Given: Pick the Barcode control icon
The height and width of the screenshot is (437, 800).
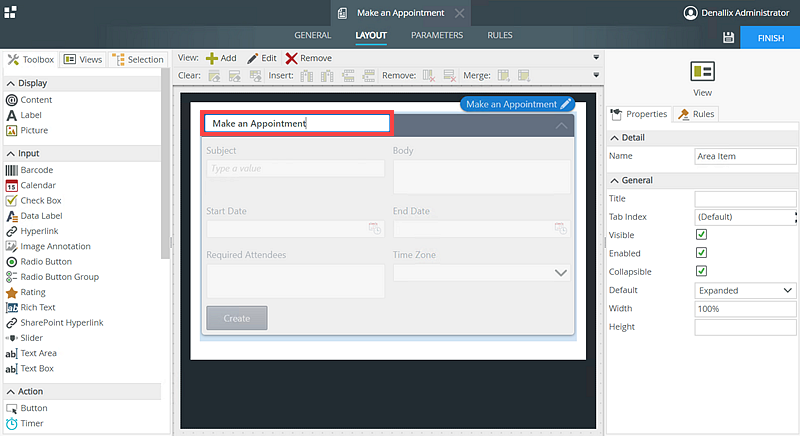Looking at the screenshot, I should (12, 170).
